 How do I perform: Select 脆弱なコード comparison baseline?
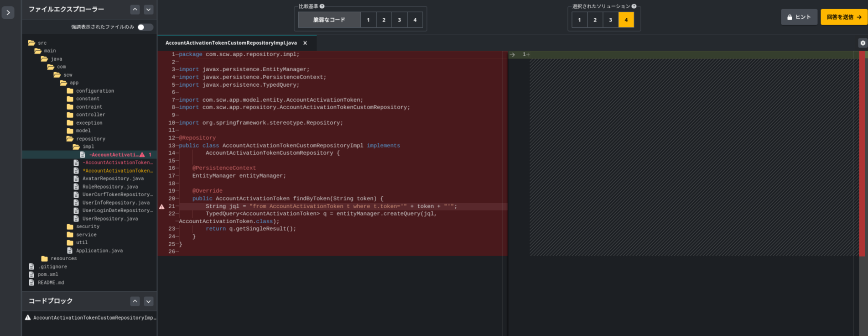click(x=329, y=20)
